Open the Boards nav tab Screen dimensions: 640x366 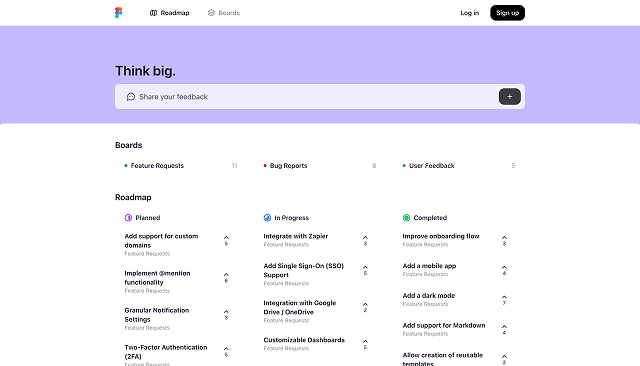pos(224,13)
